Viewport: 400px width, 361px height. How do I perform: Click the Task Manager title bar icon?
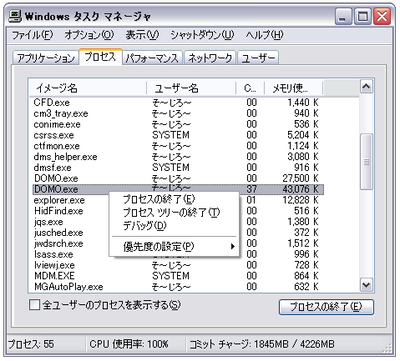tap(15, 16)
